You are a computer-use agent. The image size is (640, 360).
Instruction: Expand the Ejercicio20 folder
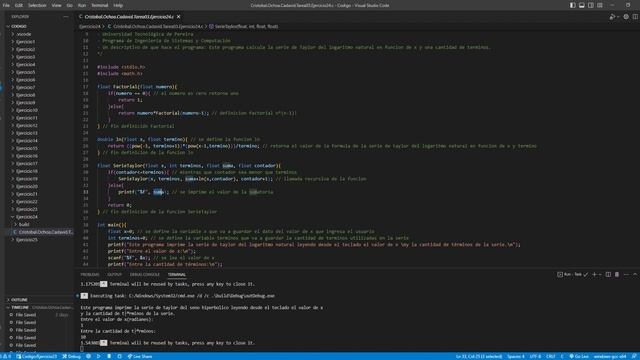point(27,186)
